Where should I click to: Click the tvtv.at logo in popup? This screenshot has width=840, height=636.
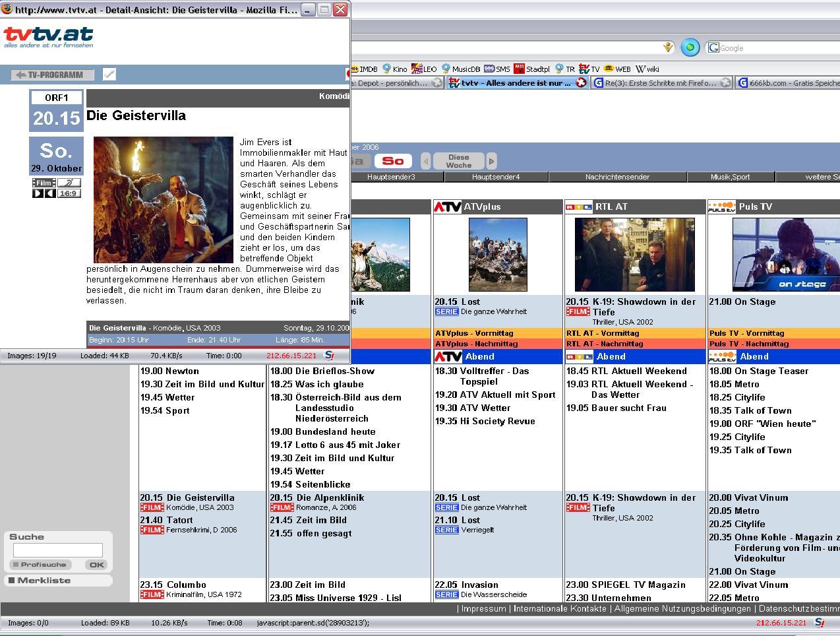coord(48,36)
